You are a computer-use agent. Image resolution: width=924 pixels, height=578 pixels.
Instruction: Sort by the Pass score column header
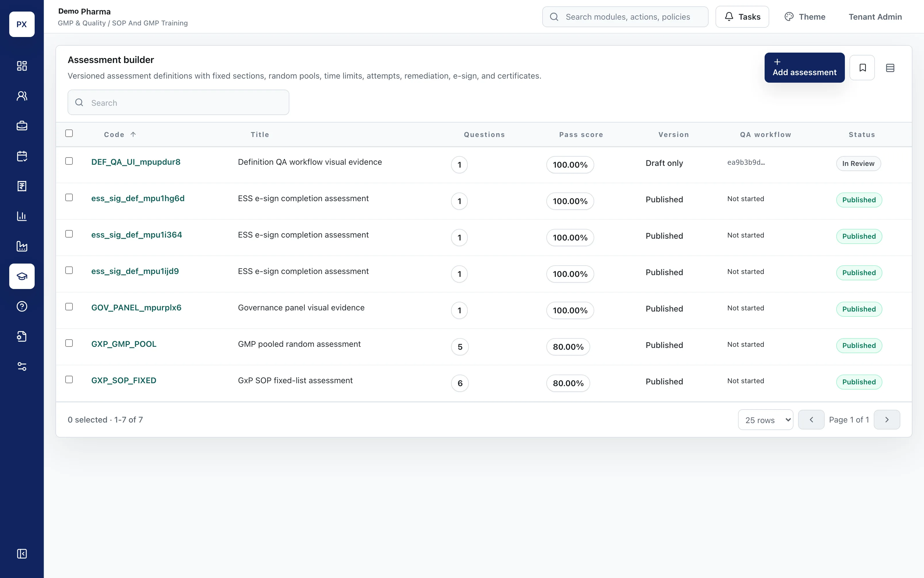(x=581, y=135)
